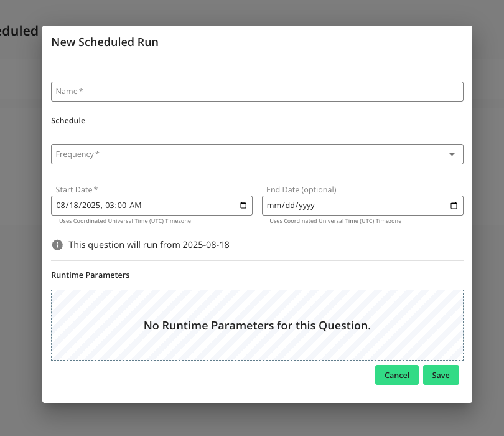Select the month segment in Start Date
This screenshot has height=436, width=504.
pos(60,206)
